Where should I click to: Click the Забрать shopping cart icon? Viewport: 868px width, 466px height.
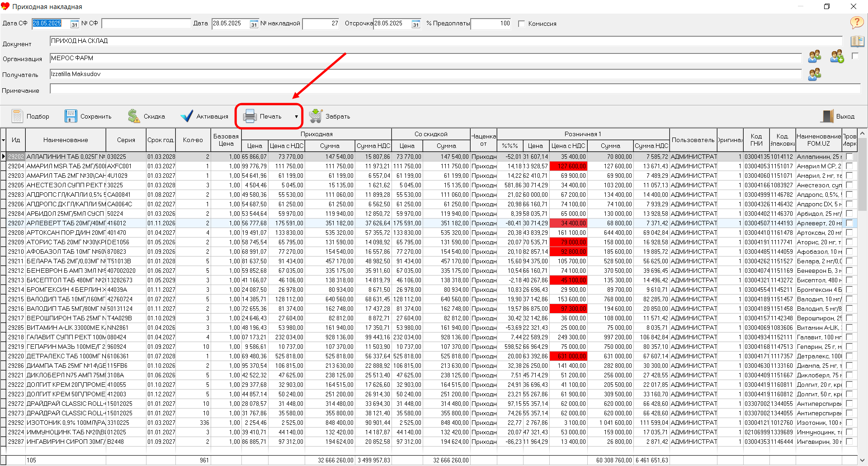[x=316, y=116]
